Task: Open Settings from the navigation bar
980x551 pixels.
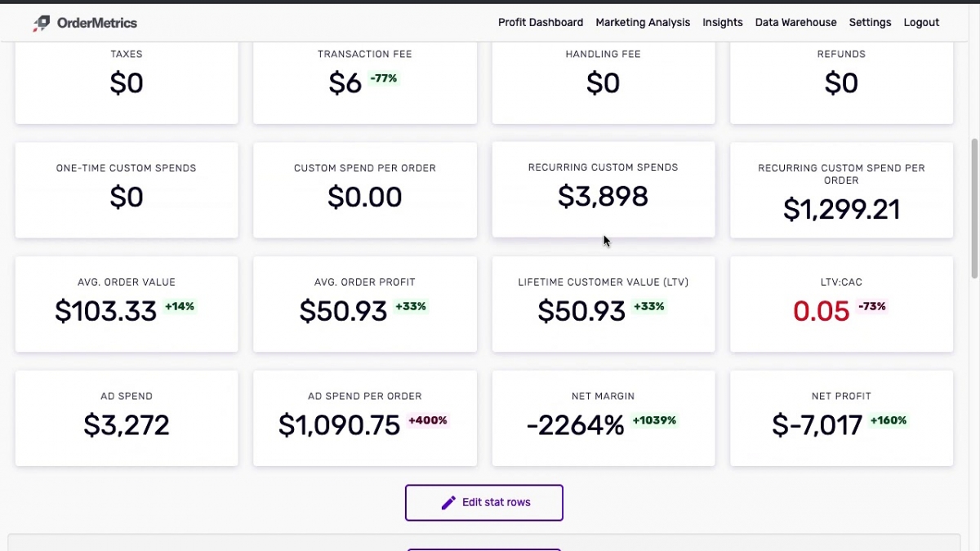Action: coord(870,22)
